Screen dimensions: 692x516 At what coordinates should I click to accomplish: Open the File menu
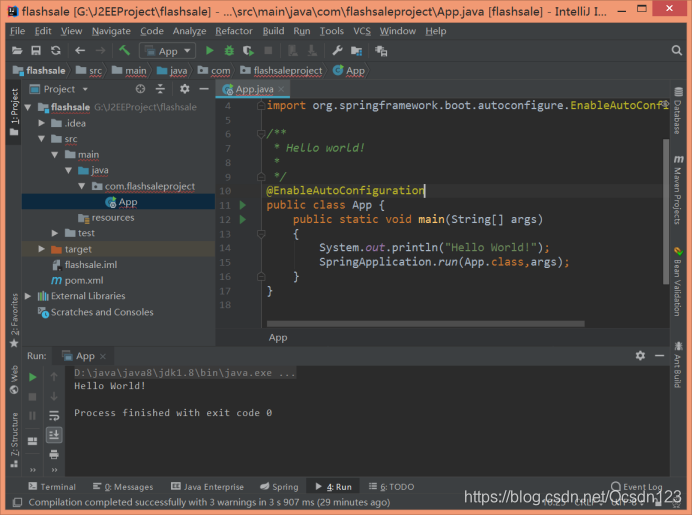click(17, 31)
